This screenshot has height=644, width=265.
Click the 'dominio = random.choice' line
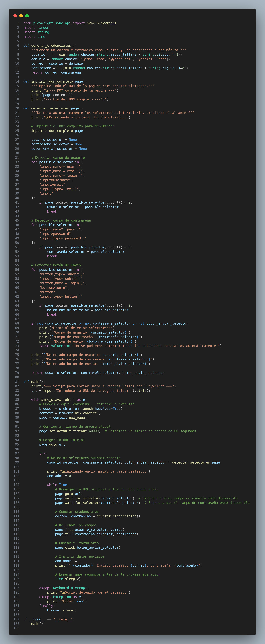[101, 59]
